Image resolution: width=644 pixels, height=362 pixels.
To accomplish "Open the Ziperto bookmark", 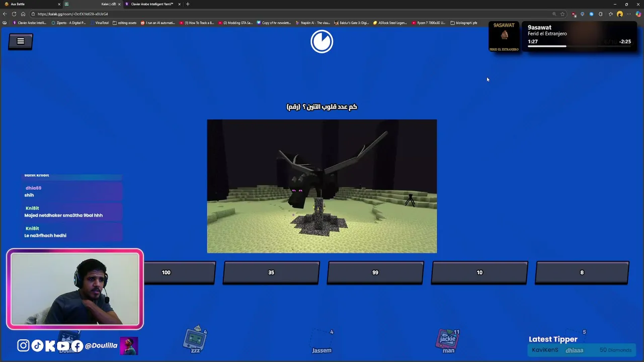I will tap(68, 23).
